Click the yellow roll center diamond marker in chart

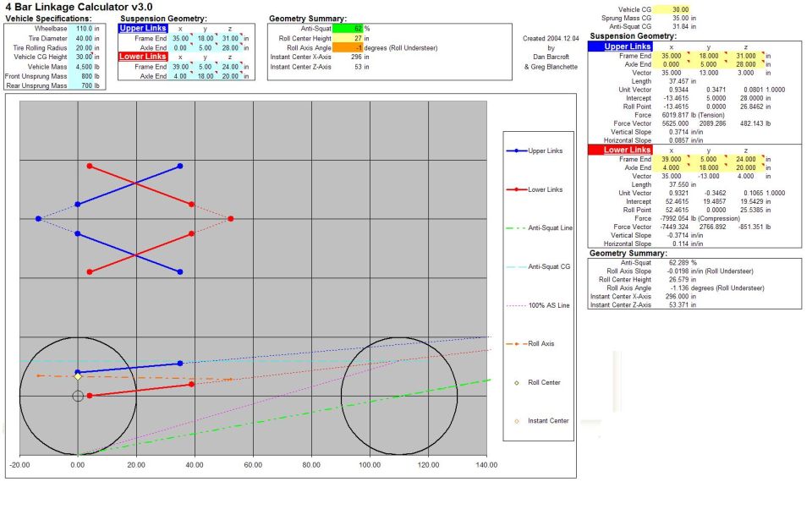(78, 377)
